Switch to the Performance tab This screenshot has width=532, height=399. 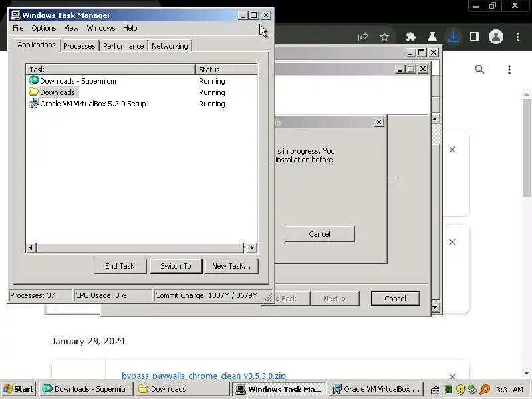click(124, 46)
